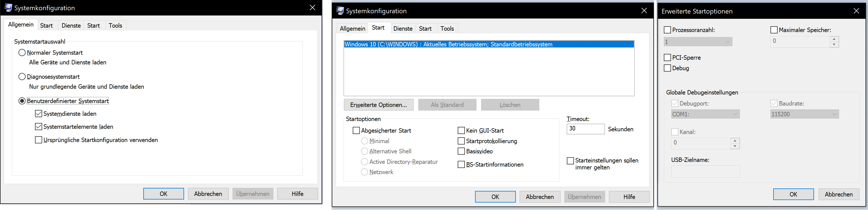Click the Systemkonfiguration icon in the left window's title bar
The height and width of the screenshot is (210, 868).
8,8
